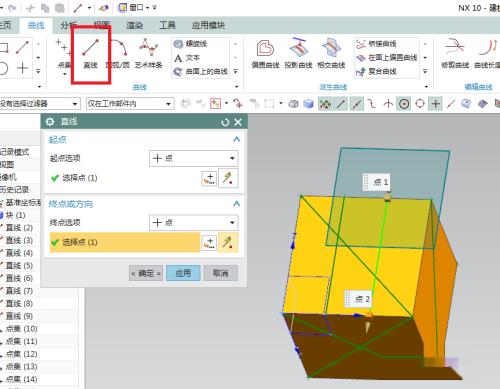This screenshot has width=500, height=389.
Task: Click the 取消 Cancel button
Action: pos(221,273)
